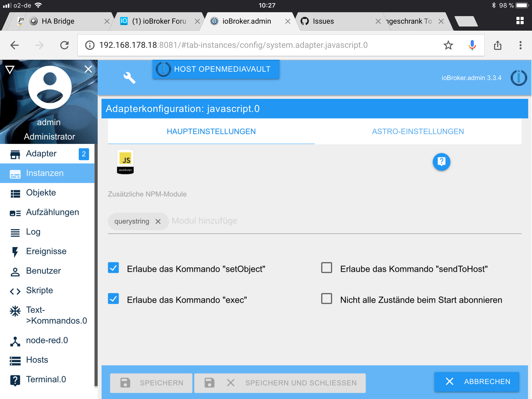Enable 'Erlaube das Kommando sendToHost'
532x399 pixels.
coord(327,268)
